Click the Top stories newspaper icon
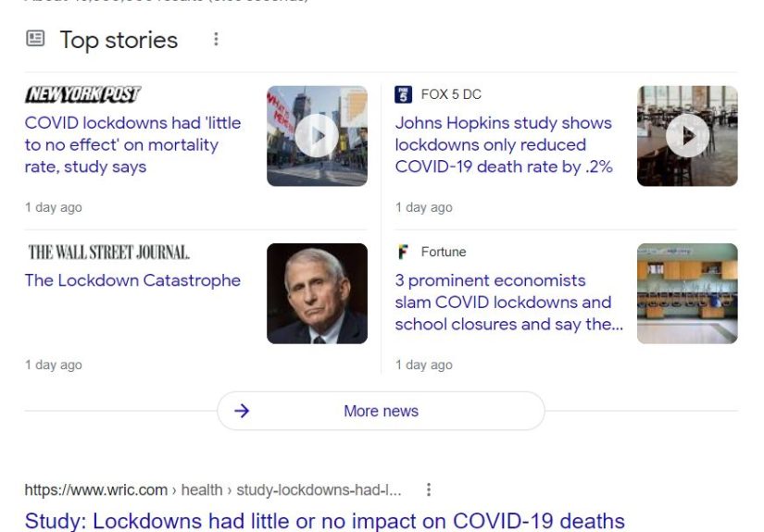The image size is (764, 532). 35,39
